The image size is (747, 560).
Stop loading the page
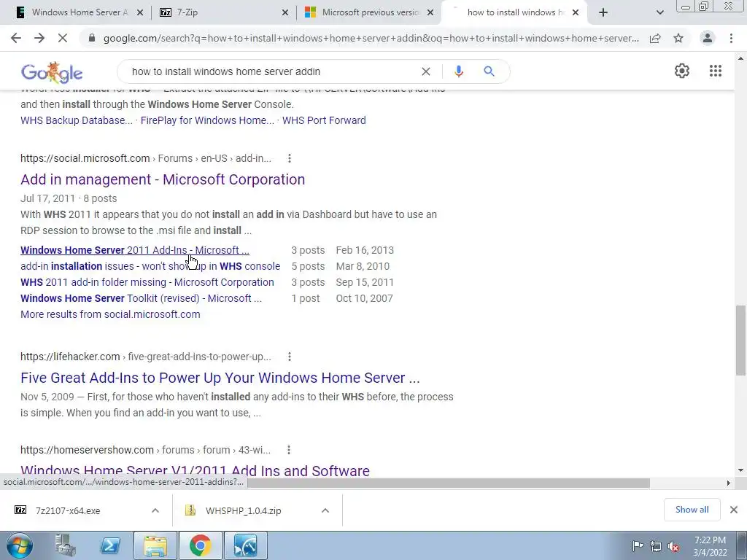click(x=63, y=38)
